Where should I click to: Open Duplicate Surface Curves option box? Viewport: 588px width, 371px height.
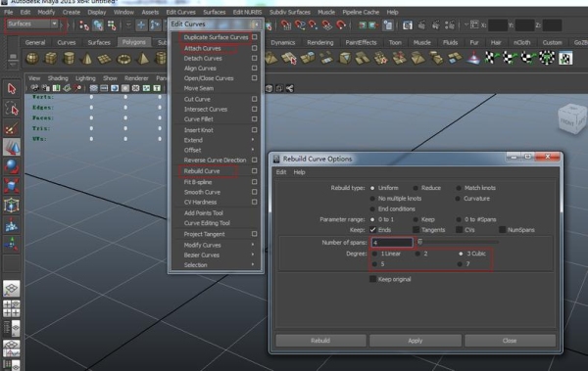pyautogui.click(x=254, y=37)
